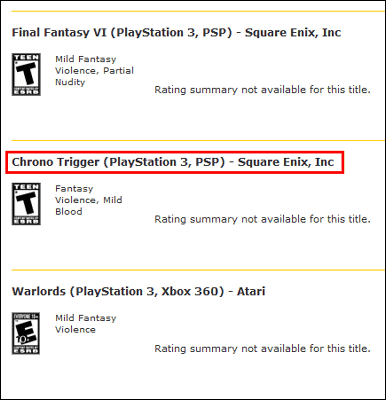Click 'Mild Fantasy Violence, Partial Nudity' descriptor text
The height and width of the screenshot is (400, 386).
[x=94, y=71]
